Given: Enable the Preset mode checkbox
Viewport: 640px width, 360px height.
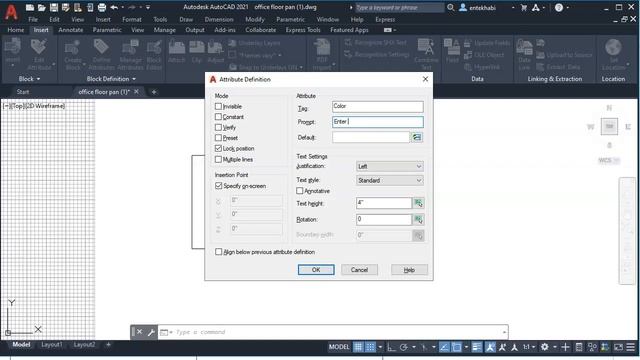Looking at the screenshot, I should point(218,138).
